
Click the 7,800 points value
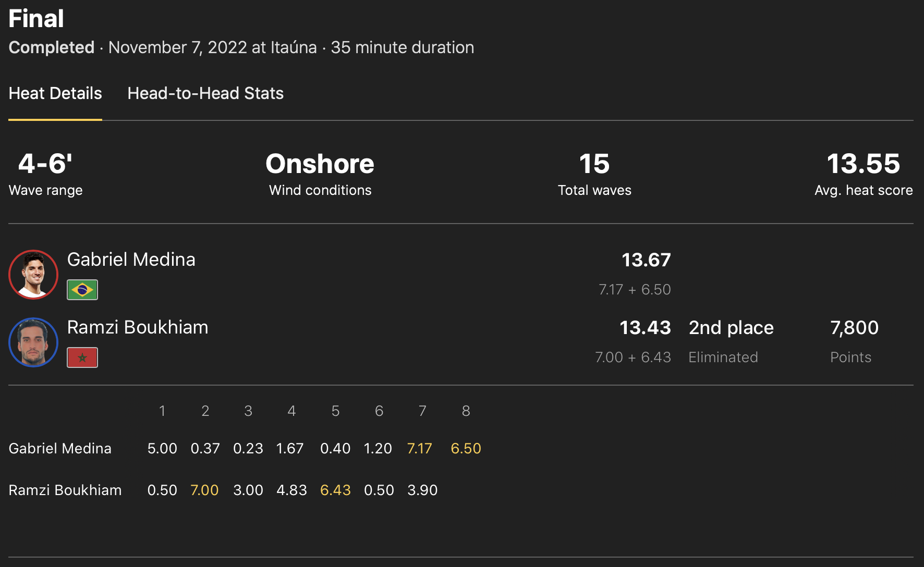[x=854, y=328]
